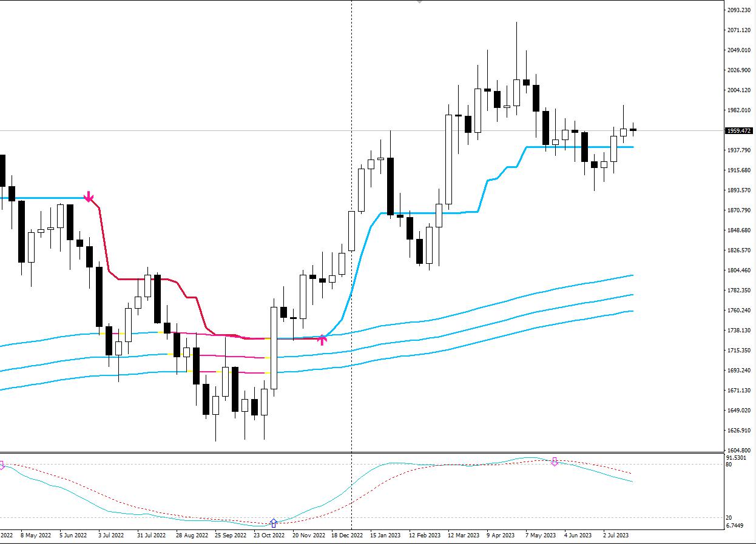756x544 pixels.
Task: Click the 1604.800 price scale label
Action: tap(738, 451)
